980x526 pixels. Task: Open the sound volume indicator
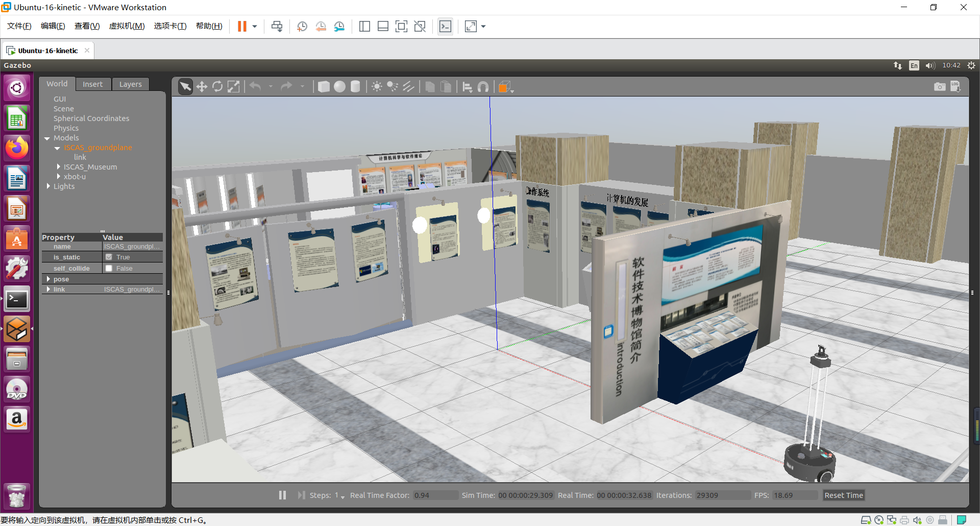pyautogui.click(x=930, y=65)
